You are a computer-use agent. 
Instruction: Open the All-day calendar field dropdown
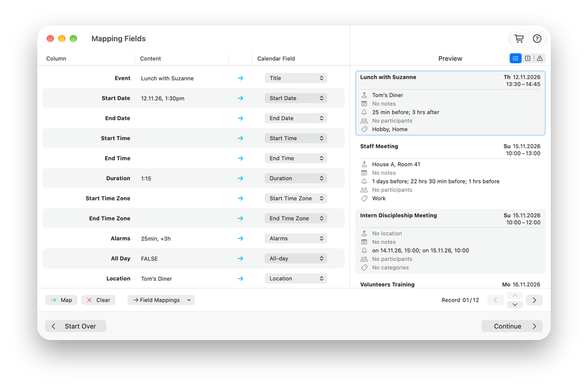pyautogui.click(x=296, y=258)
